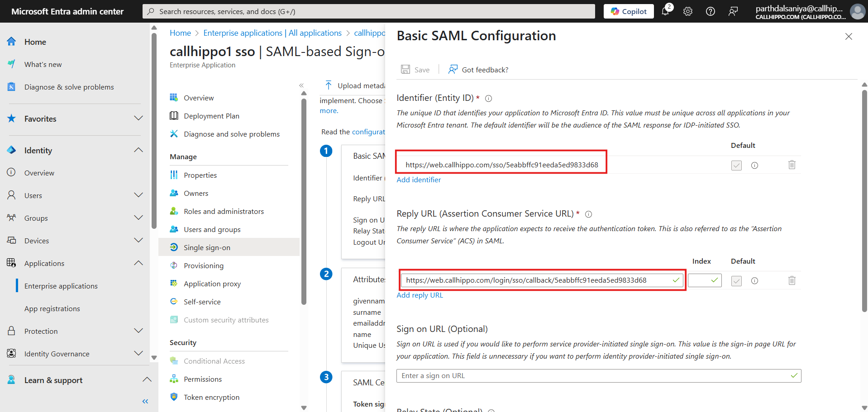Click the app menu vertical scrollbar
The width and height of the screenshot is (868, 412).
(x=304, y=201)
